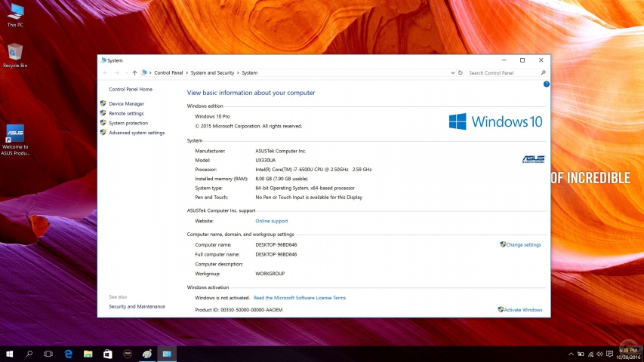Open Device Manager from the sidebar

(126, 104)
